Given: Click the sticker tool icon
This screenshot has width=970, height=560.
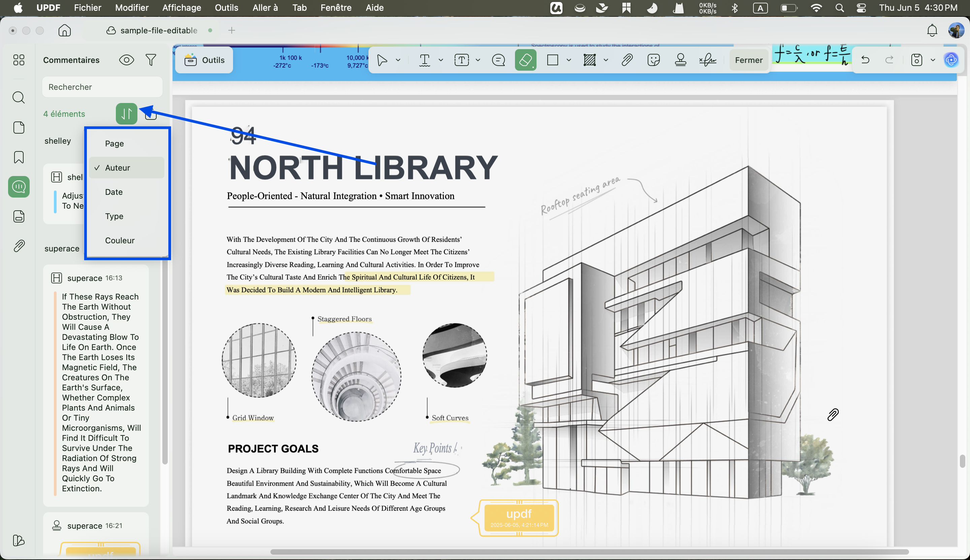Looking at the screenshot, I should [654, 60].
